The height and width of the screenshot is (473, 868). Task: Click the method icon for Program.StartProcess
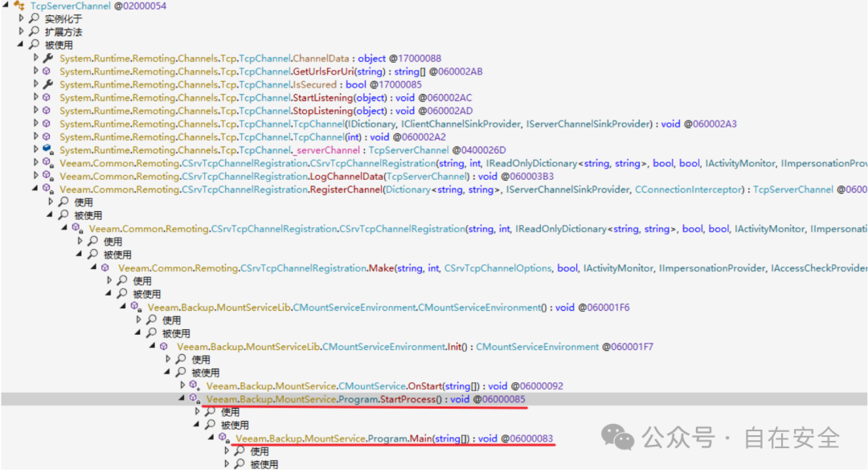[194, 399]
